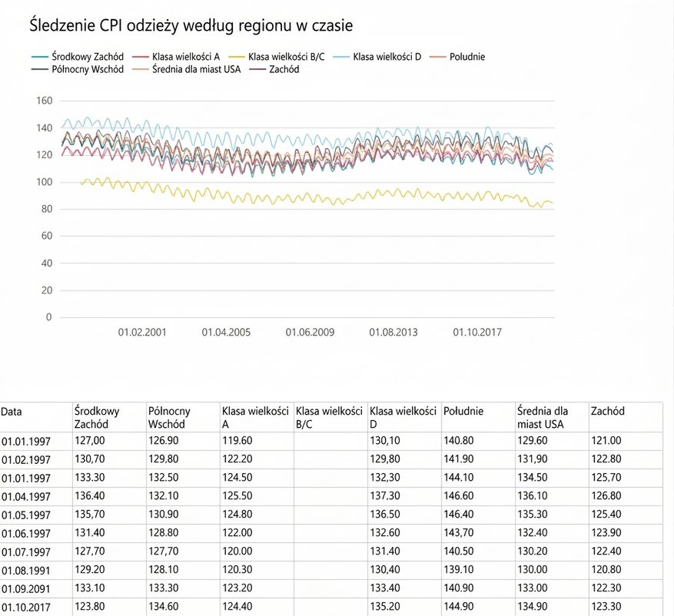Image resolution: width=674 pixels, height=616 pixels.
Task: Click 'Środkowy Zachód' table column header
Action: point(109,417)
